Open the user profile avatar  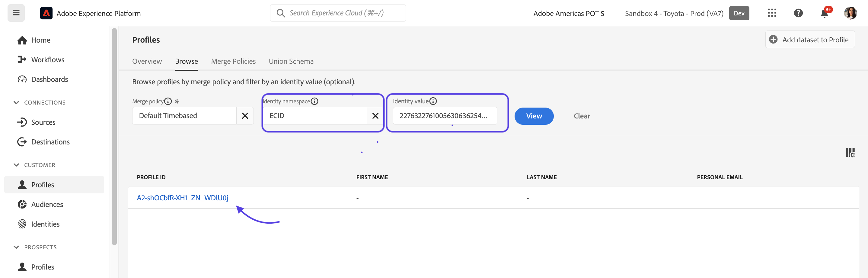pyautogui.click(x=850, y=13)
